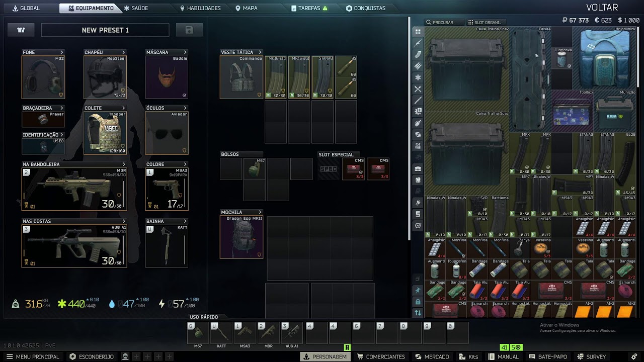Expand the Mochila slot arrow
The image size is (644, 362).
click(x=260, y=212)
